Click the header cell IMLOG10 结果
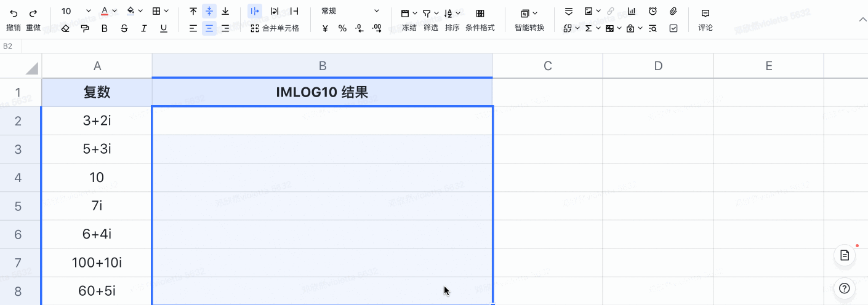 pos(323,93)
